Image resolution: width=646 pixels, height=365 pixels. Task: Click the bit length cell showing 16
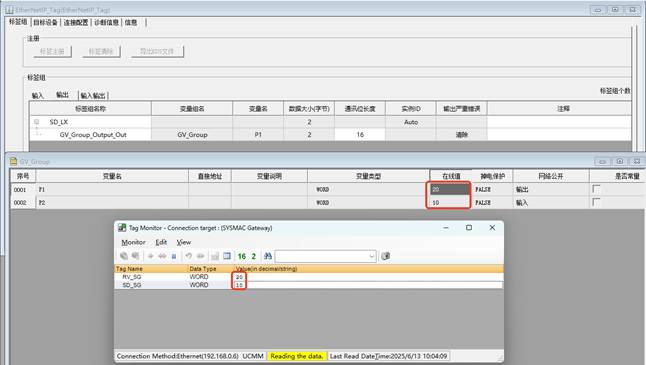pyautogui.click(x=360, y=135)
